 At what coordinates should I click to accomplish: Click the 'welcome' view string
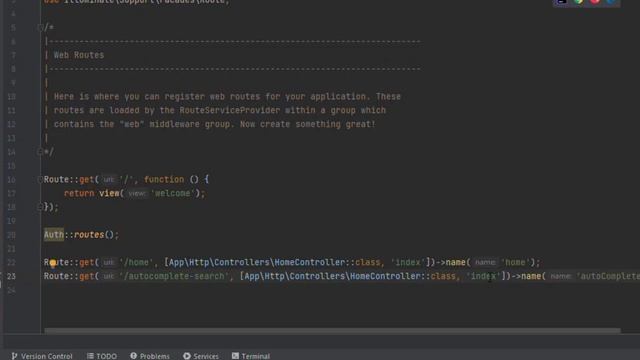[x=173, y=193]
